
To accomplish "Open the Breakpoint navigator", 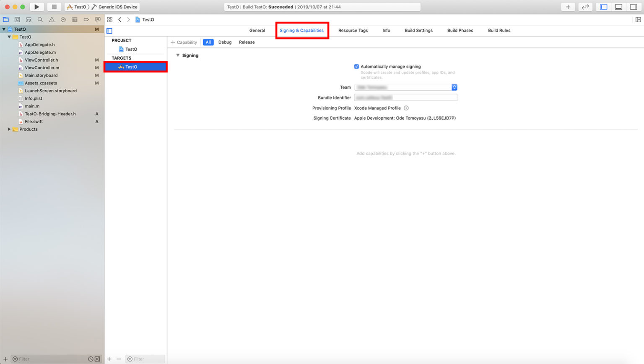I will 86,19.
